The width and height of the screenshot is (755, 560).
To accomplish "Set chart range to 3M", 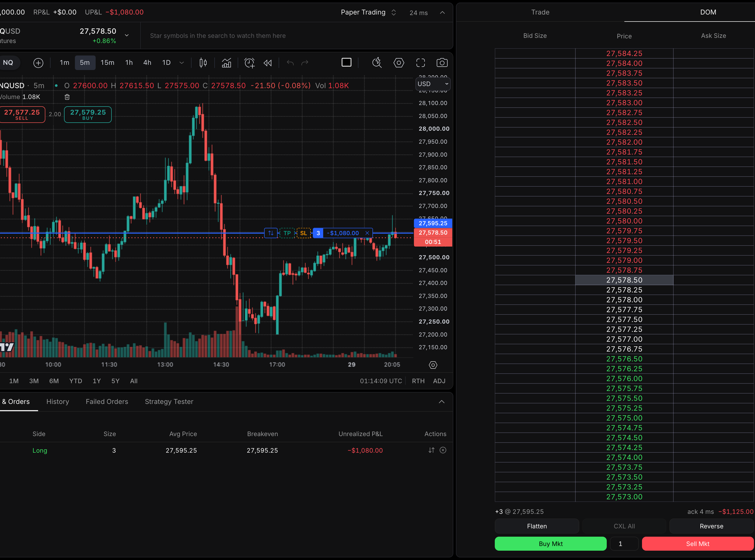I will click(x=34, y=381).
